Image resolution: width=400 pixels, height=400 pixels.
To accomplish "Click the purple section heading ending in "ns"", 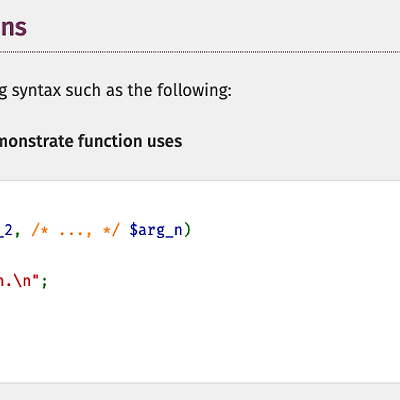I will tap(13, 27).
